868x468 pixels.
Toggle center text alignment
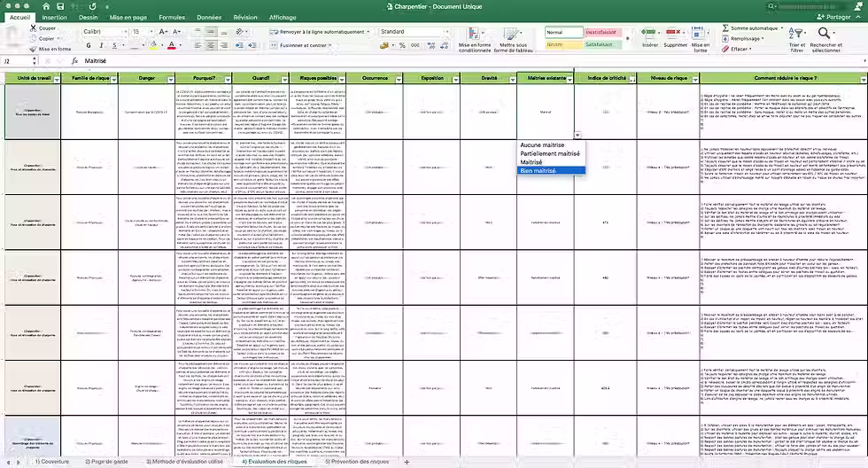[x=211, y=45]
